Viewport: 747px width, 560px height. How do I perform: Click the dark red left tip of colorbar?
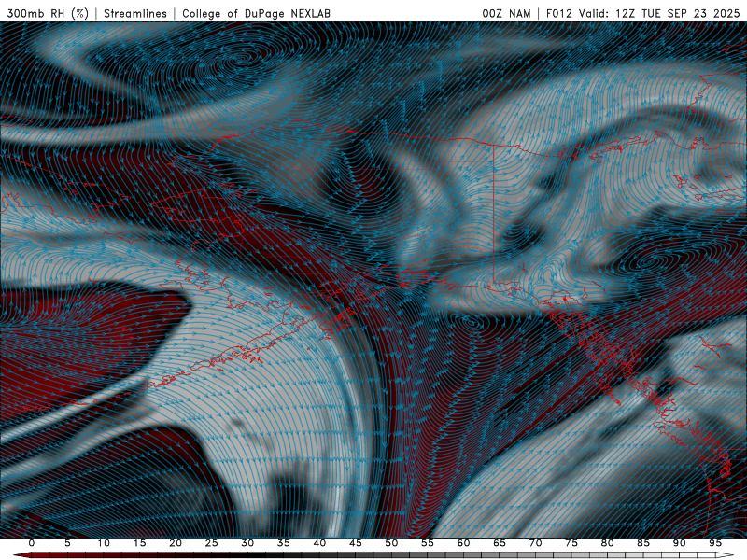coord(21,554)
